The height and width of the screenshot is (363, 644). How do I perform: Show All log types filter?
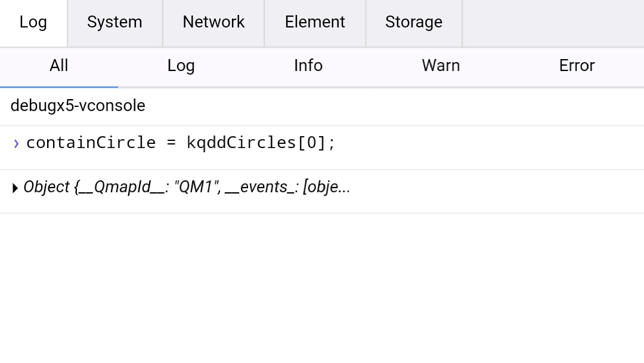point(58,66)
